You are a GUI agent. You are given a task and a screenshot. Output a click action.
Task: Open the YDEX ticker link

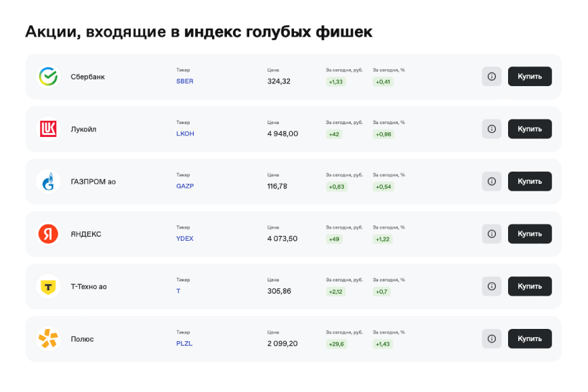click(185, 239)
